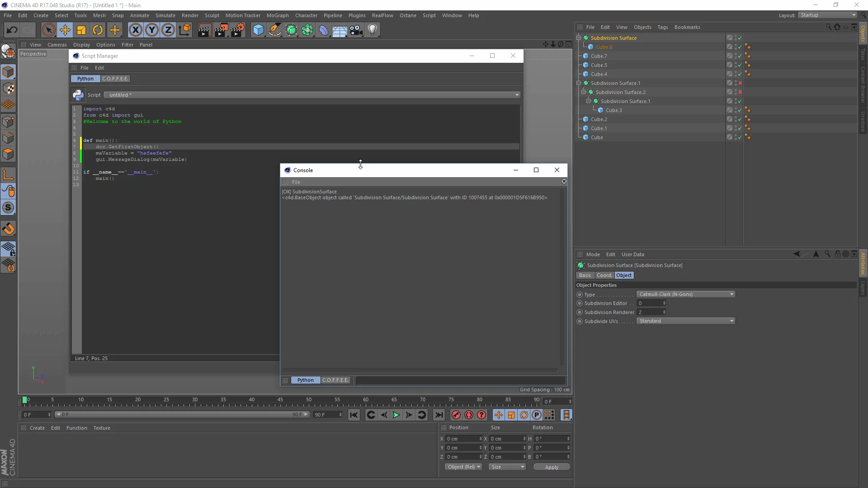Disable Subdivision Surface.1 with its red X
Screen dimensions: 868x488
tap(740, 83)
